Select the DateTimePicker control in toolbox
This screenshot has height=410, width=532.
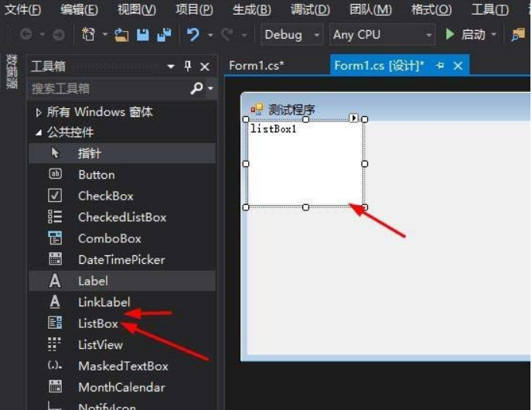click(122, 260)
